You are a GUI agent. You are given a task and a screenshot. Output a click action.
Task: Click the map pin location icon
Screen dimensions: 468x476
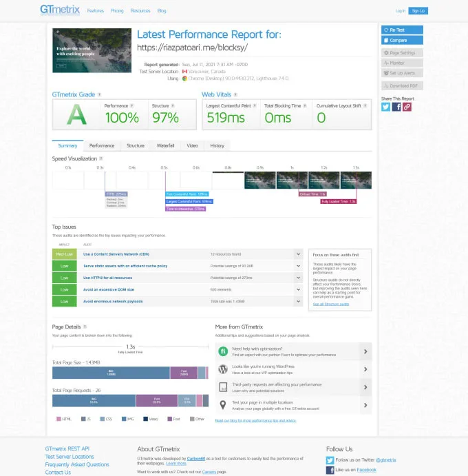pyautogui.click(x=223, y=405)
